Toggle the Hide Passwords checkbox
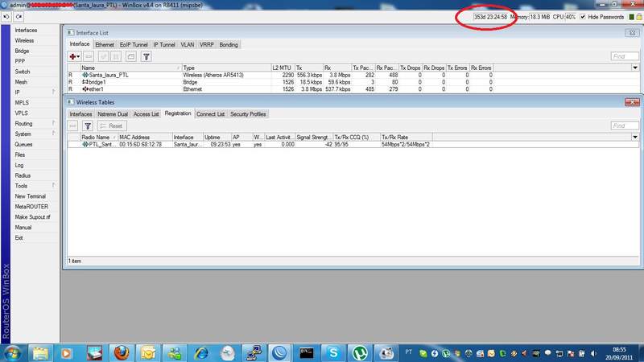This screenshot has width=644, height=362. (583, 17)
